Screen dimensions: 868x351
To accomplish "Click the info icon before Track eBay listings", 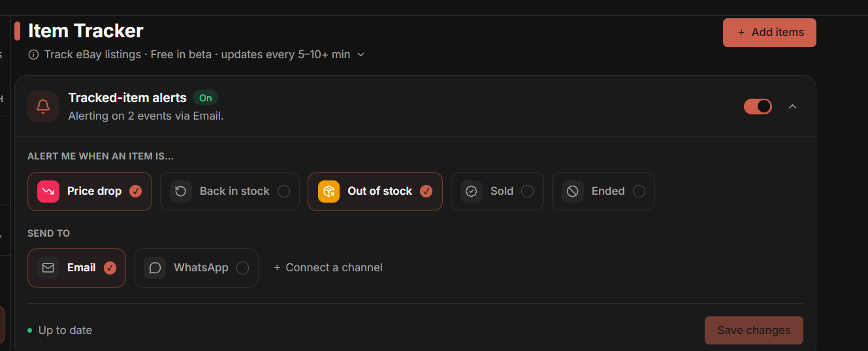I will tap(33, 55).
